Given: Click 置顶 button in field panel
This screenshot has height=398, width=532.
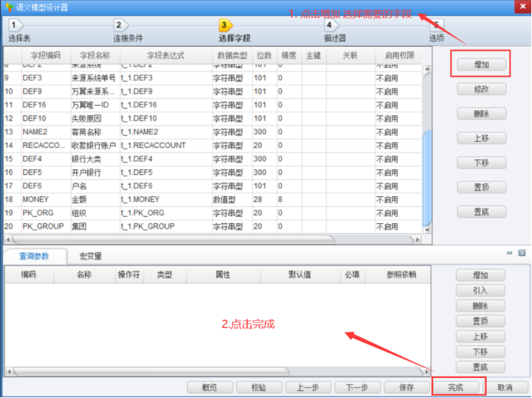Looking at the screenshot, I should point(481,187).
